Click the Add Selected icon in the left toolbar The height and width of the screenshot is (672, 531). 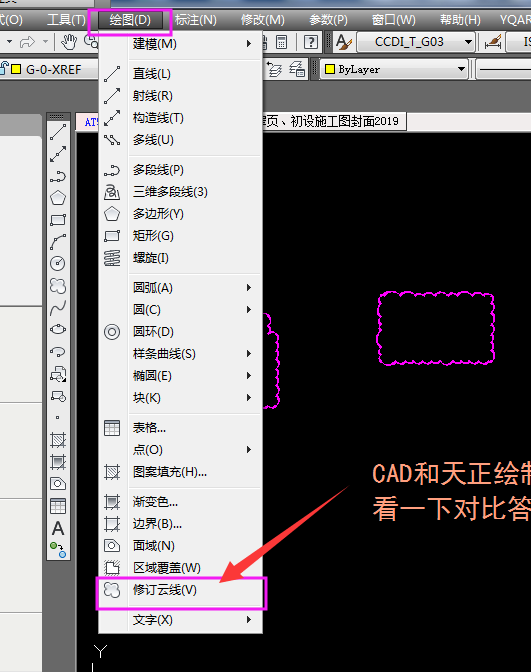point(58,550)
